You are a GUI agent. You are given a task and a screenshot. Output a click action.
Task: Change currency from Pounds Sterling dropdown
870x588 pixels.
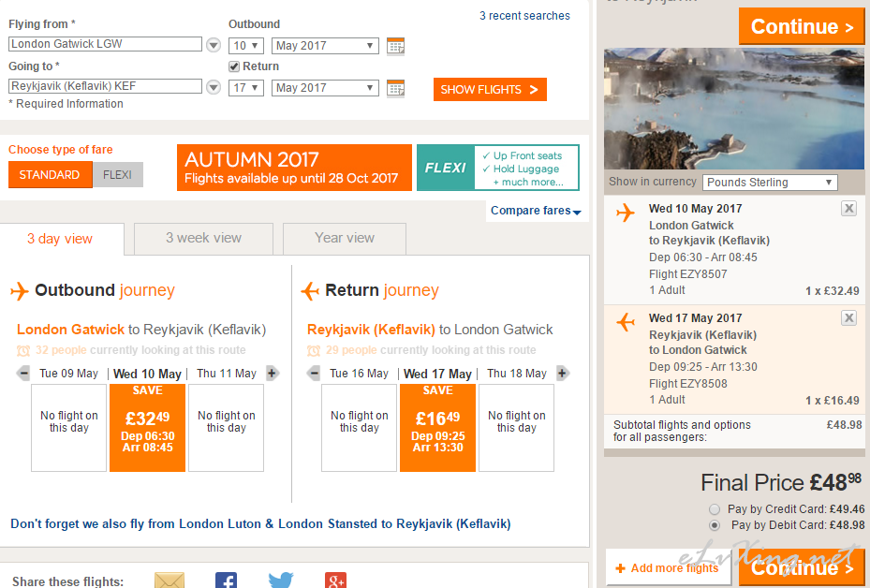(770, 183)
